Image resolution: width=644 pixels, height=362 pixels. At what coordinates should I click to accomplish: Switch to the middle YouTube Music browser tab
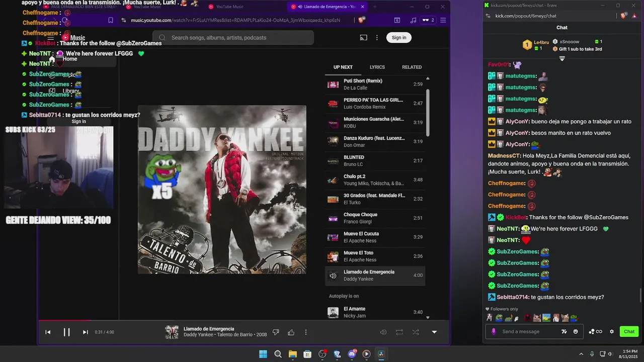[229, 7]
